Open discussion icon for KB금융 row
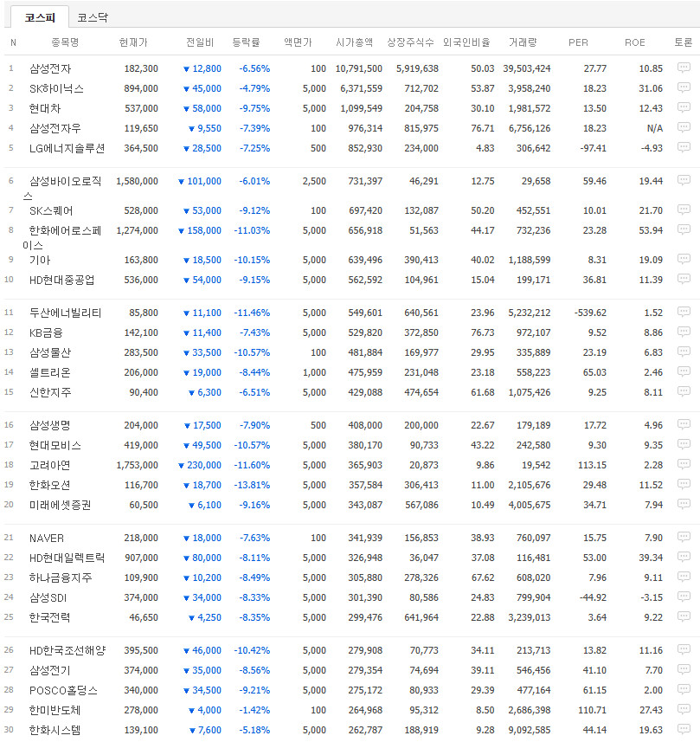Viewport: 700px width, 742px height. tap(684, 332)
